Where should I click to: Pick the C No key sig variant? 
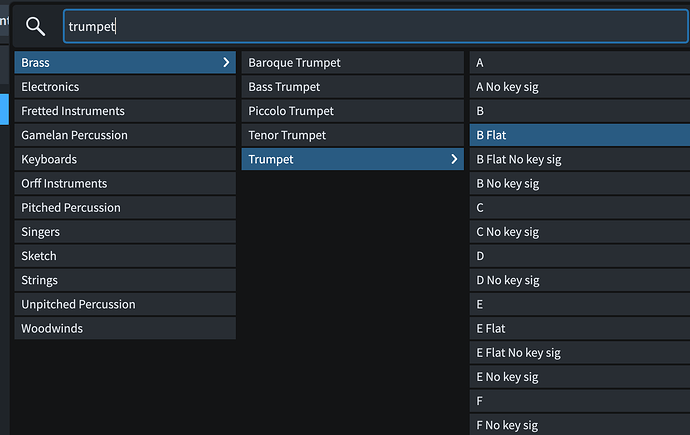579,232
